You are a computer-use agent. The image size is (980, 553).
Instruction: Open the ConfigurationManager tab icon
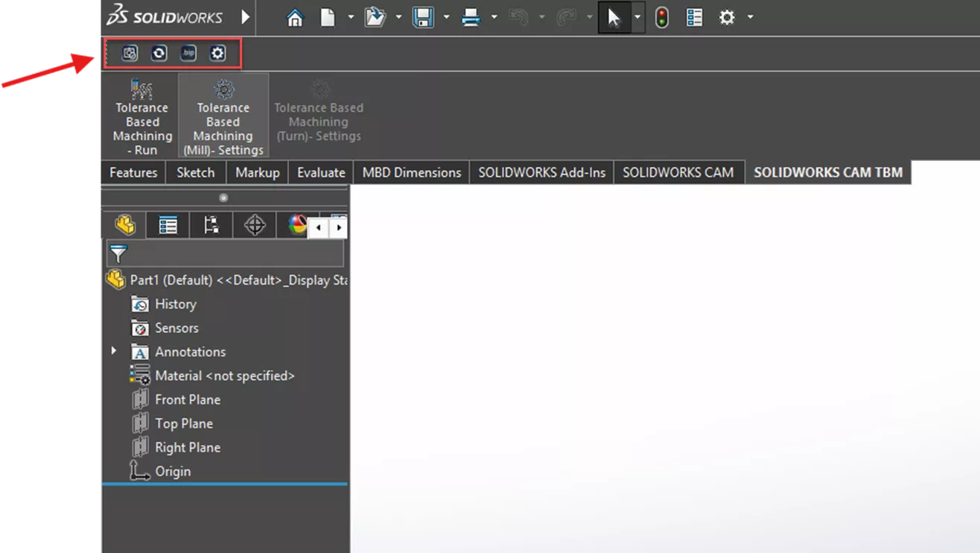pos(211,225)
